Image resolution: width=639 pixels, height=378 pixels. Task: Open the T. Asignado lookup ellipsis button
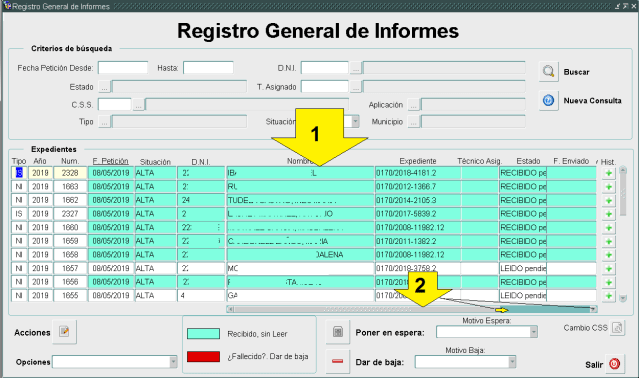click(356, 87)
